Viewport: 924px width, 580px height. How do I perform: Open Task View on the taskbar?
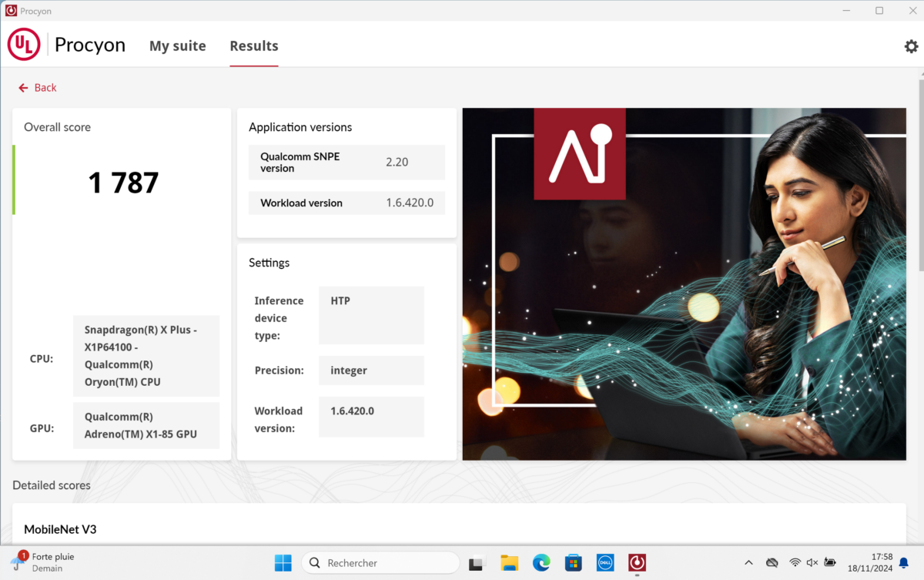(477, 563)
